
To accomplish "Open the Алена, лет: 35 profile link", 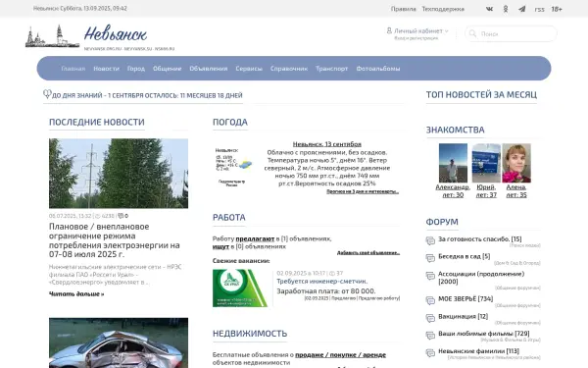I will point(516,191).
